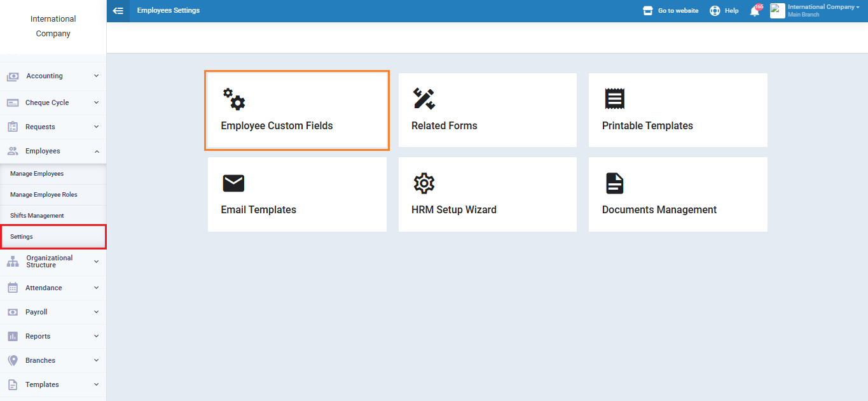Click the HRM Setup Wizard gear icon
Viewport: 868px width, 401px height.
[x=424, y=183]
